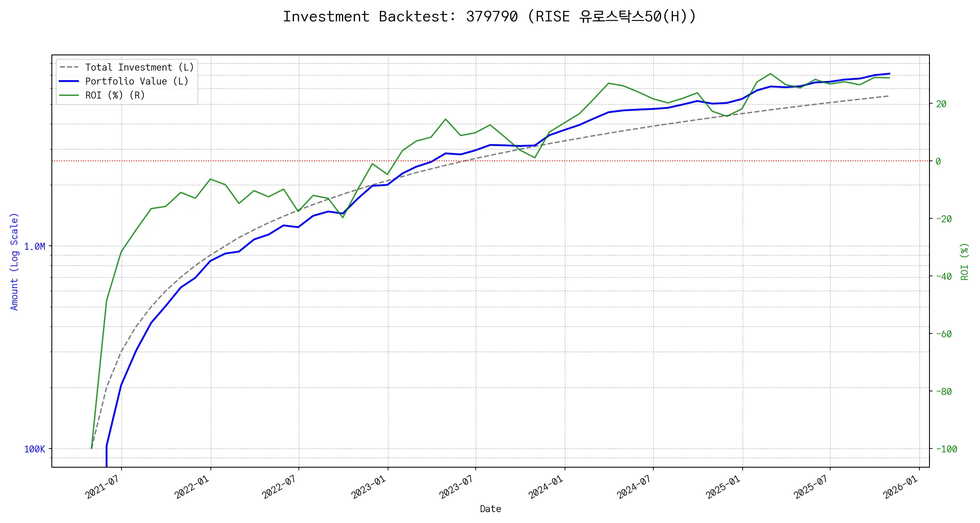This screenshot has width=980, height=523.
Task: Click the 100K left axis label
Action: [34, 449]
